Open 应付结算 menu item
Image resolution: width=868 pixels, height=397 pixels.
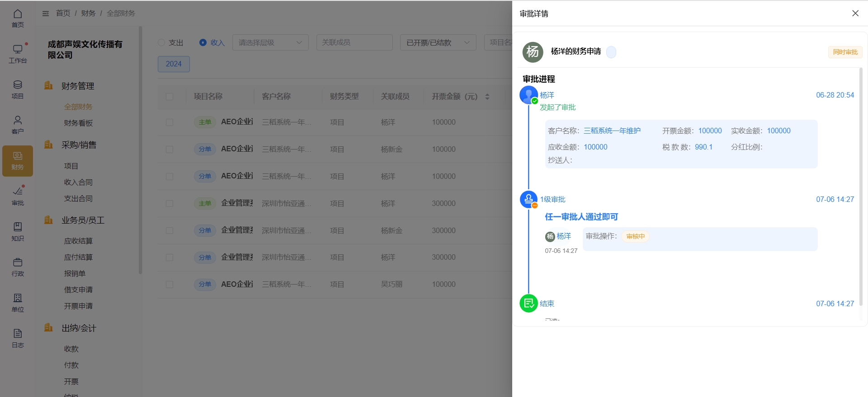(78, 257)
